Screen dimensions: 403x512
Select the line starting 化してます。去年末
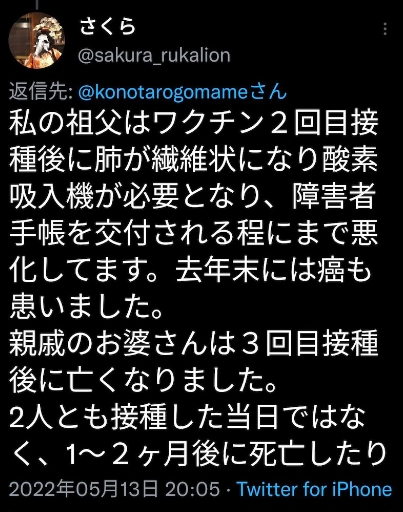pyautogui.click(x=190, y=269)
